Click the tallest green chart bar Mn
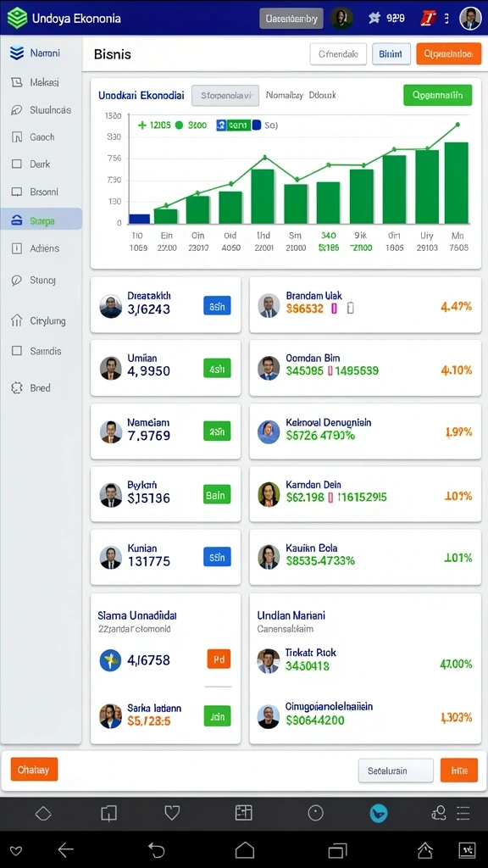This screenshot has width=488, height=868. coord(457,183)
